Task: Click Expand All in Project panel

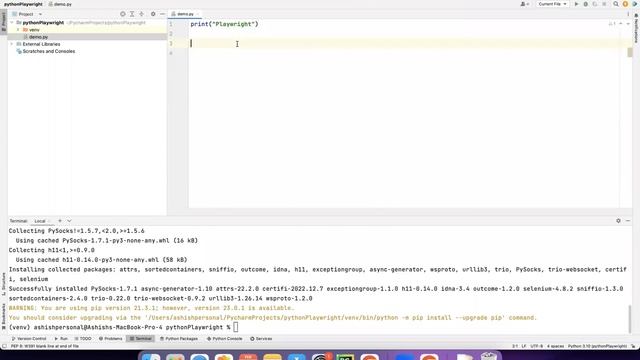Action: pos(132,14)
